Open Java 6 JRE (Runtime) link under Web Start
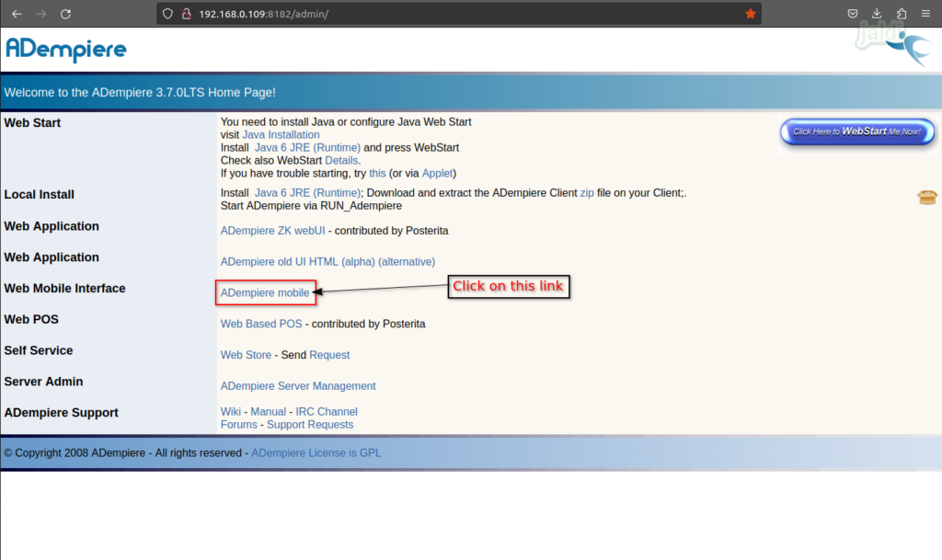 point(307,148)
